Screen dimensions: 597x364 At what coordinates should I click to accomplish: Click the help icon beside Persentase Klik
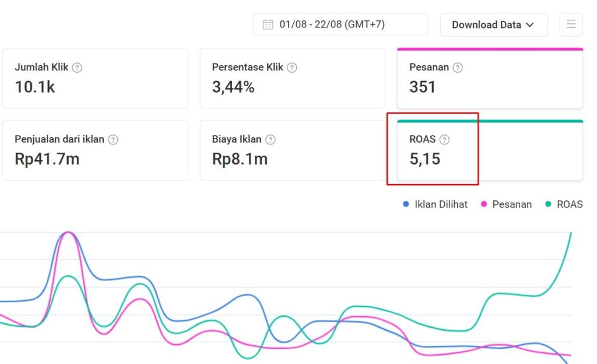tap(292, 68)
